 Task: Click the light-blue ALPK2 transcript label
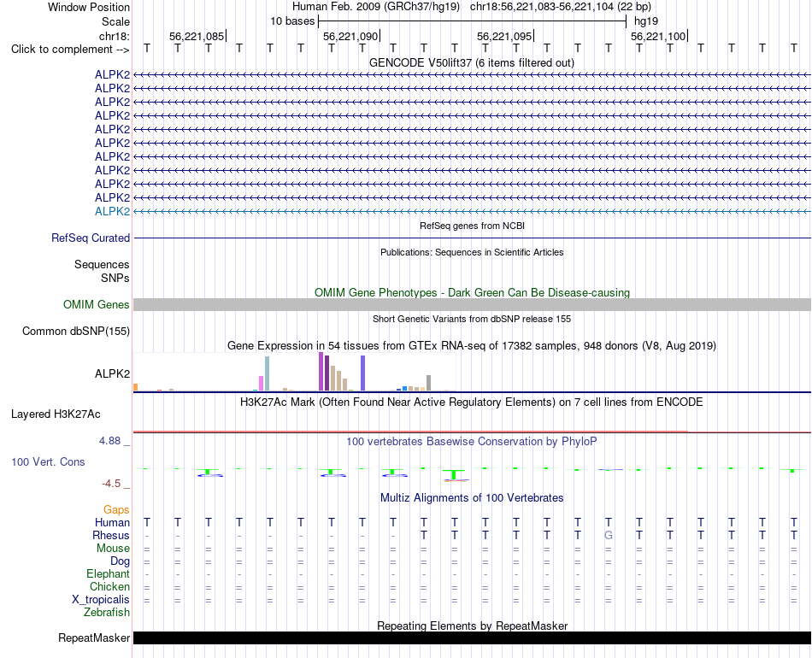point(112,211)
